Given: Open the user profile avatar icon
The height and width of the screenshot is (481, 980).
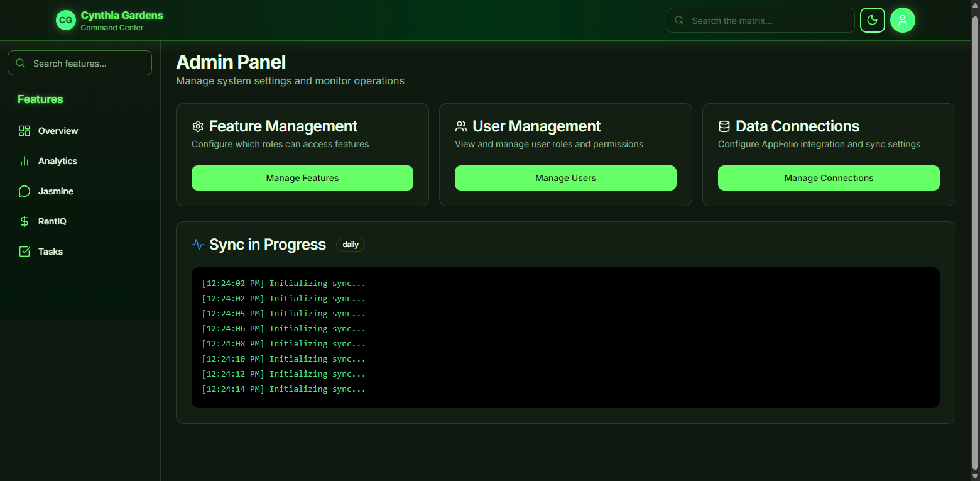Looking at the screenshot, I should click(x=902, y=20).
